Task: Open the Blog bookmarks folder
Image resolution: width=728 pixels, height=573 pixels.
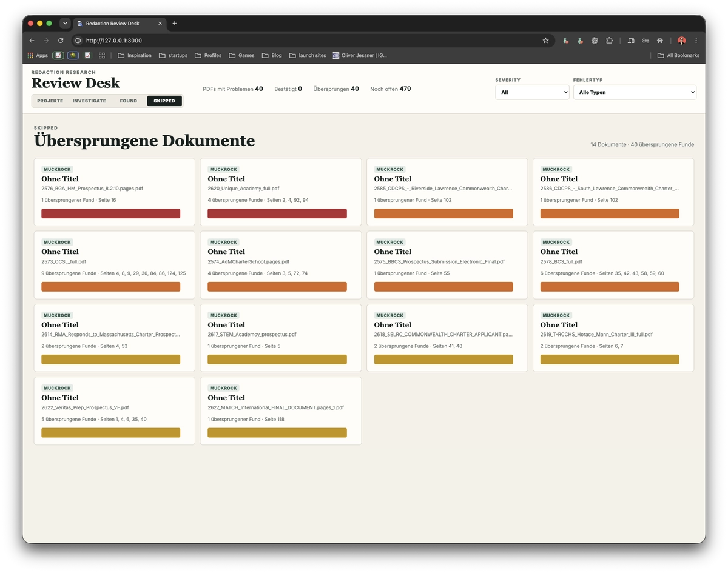Action: coord(272,55)
